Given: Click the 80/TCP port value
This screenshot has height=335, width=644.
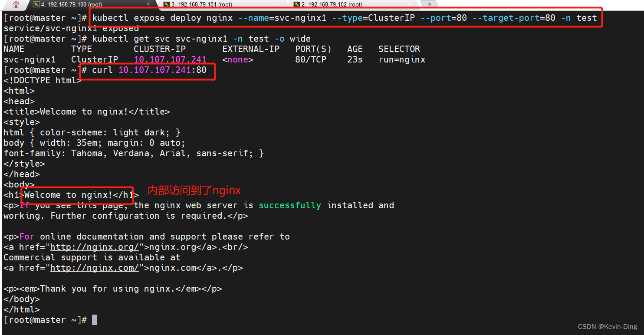Looking at the screenshot, I should (311, 59).
